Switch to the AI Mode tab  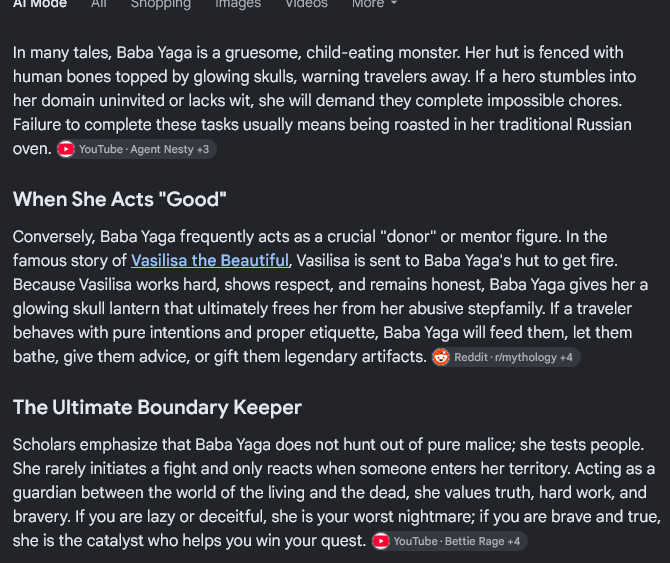(40, 3)
